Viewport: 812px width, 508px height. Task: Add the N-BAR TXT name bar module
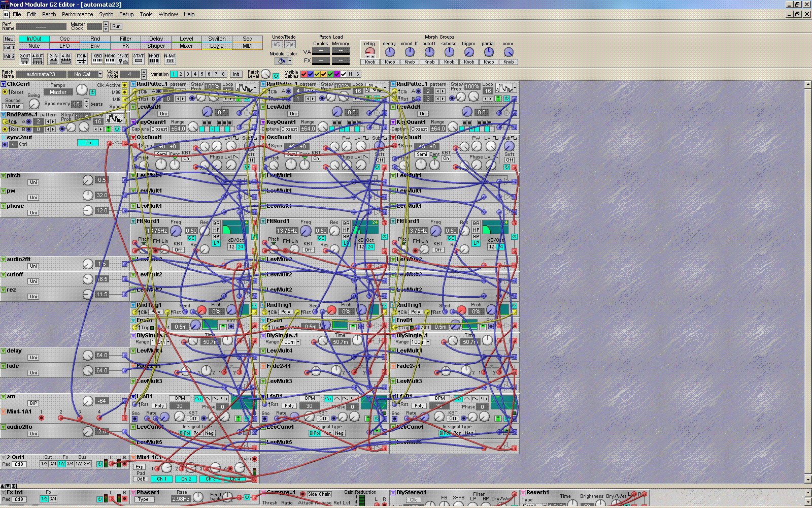tap(170, 59)
